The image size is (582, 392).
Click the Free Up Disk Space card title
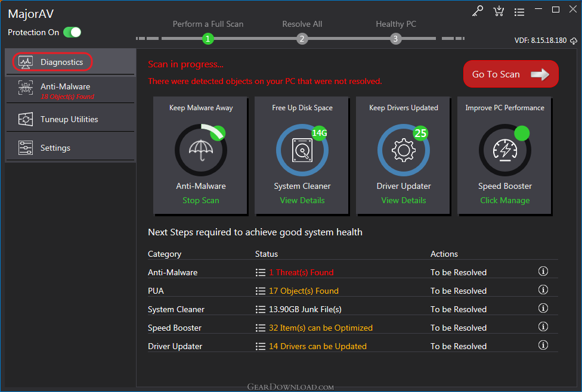(x=302, y=108)
